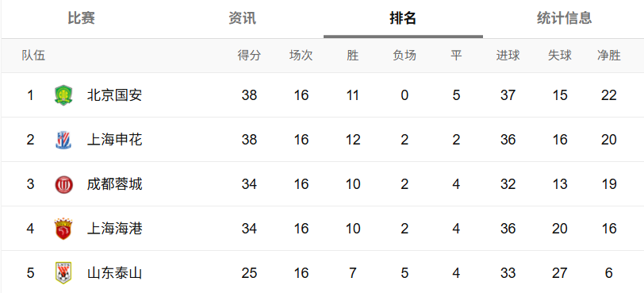The image size is (644, 293).
Task: Click the Beijing Guoan team logo
Action: coord(63,95)
